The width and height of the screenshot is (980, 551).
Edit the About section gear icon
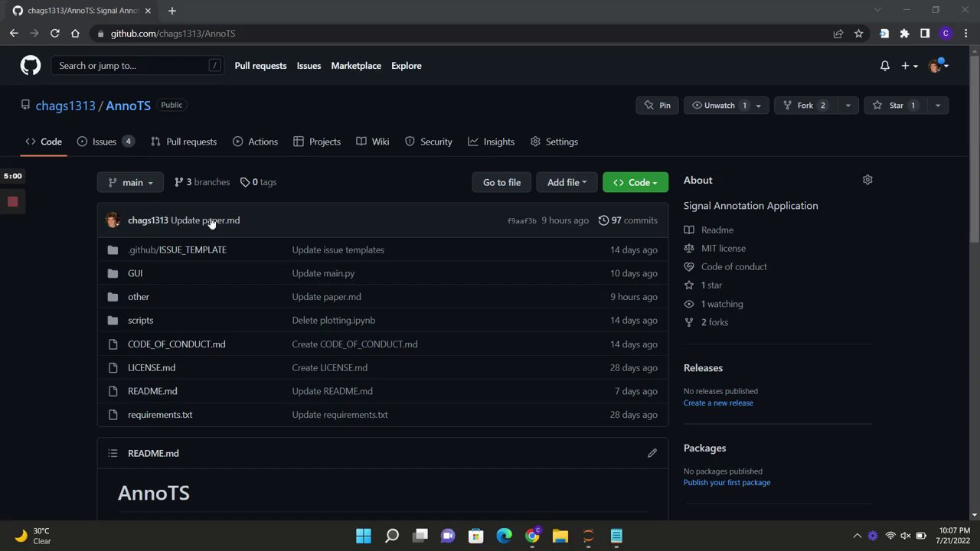(867, 180)
